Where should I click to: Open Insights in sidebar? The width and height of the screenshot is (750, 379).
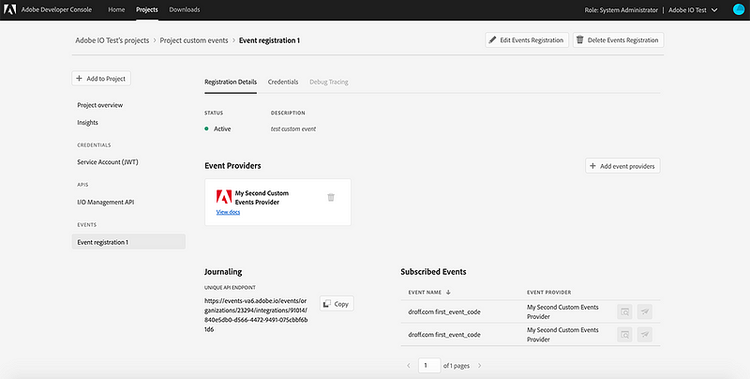pyautogui.click(x=88, y=123)
